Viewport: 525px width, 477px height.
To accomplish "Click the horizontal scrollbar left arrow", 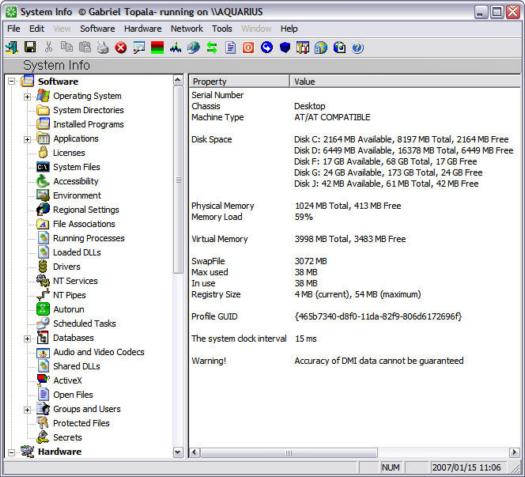I will [195, 452].
